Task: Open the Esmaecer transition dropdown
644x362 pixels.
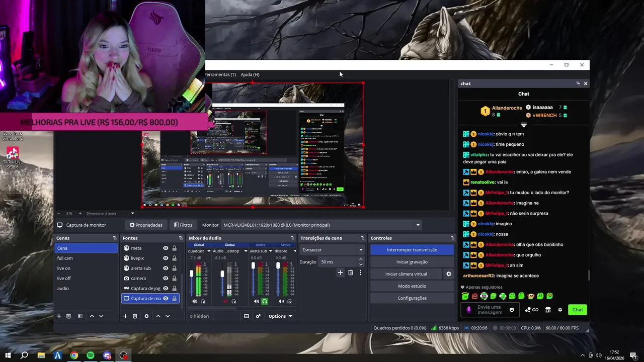Action: [x=332, y=250]
